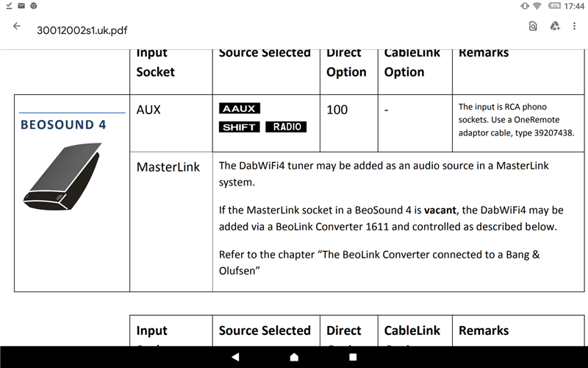This screenshot has height=368, width=588.
Task: Tap the AAUX source label graphic
Action: 239,109
